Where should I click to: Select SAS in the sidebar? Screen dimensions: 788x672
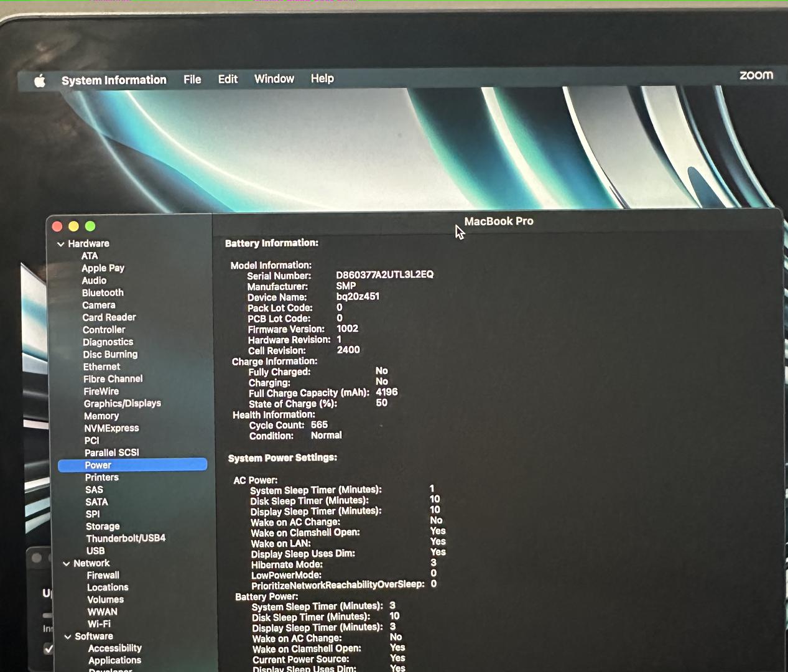pyautogui.click(x=95, y=490)
